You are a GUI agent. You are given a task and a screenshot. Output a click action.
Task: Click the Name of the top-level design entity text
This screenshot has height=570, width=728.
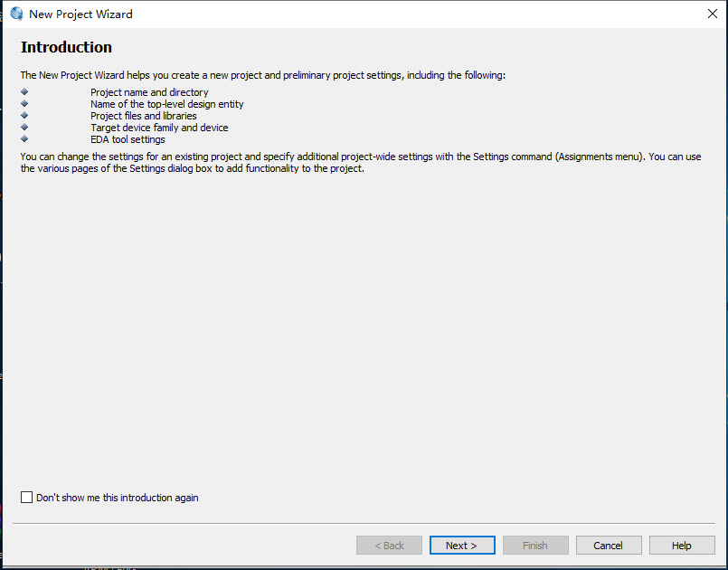pos(166,104)
